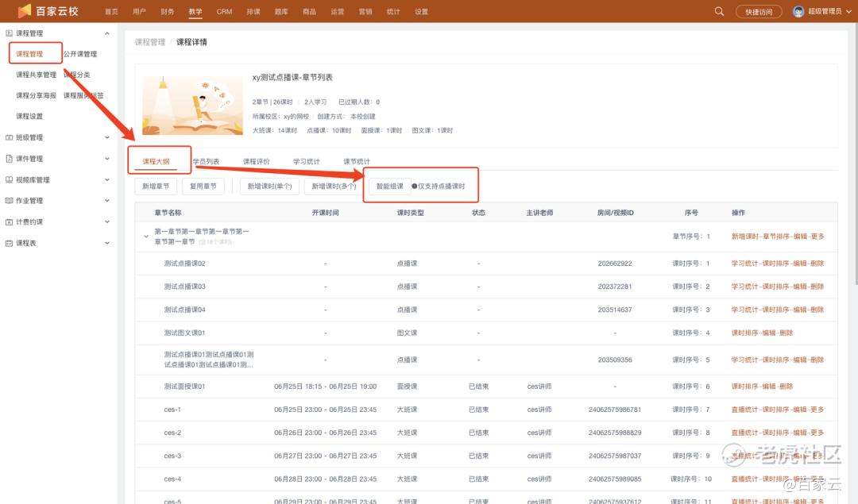
Task: Click the 班级管理 sidebar icon
Action: point(9,137)
